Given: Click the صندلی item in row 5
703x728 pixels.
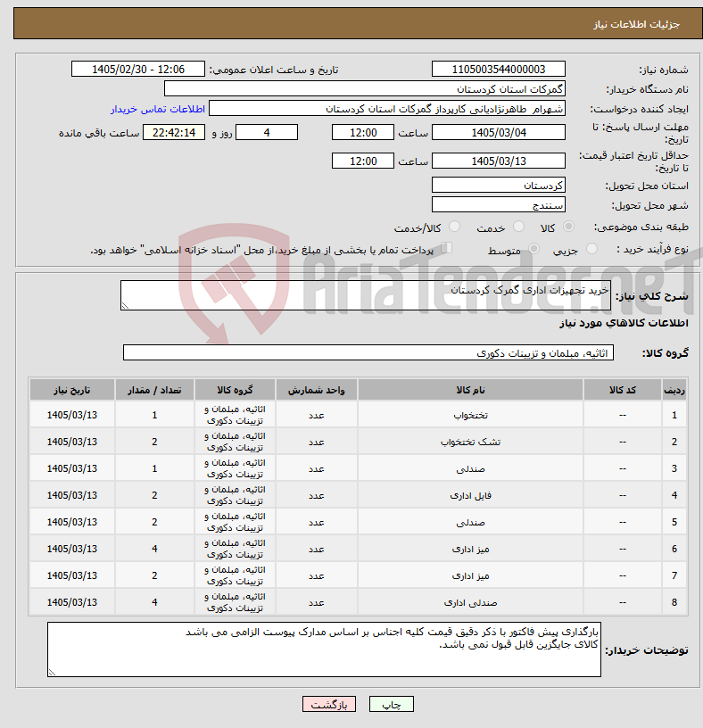Looking at the screenshot, I should point(470,522).
